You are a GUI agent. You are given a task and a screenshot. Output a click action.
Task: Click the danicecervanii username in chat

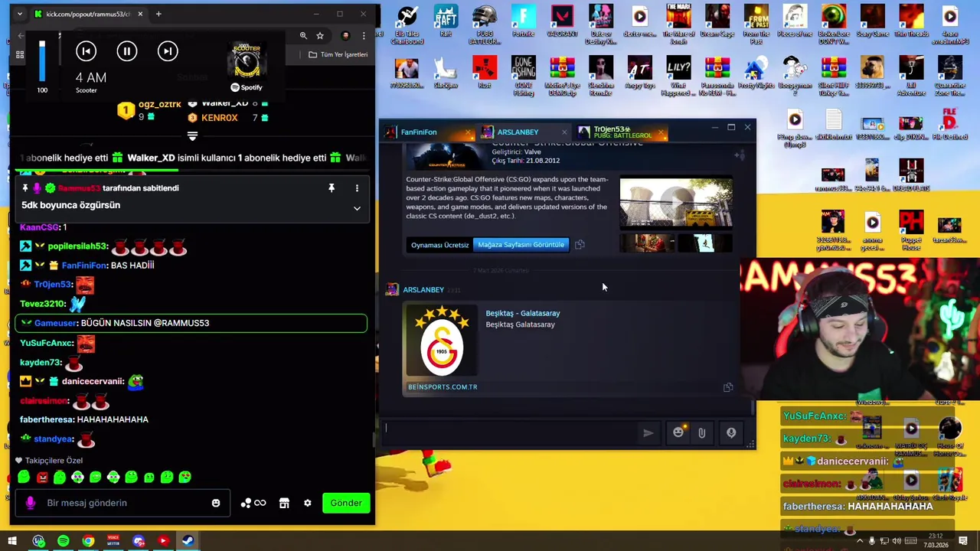pos(93,381)
